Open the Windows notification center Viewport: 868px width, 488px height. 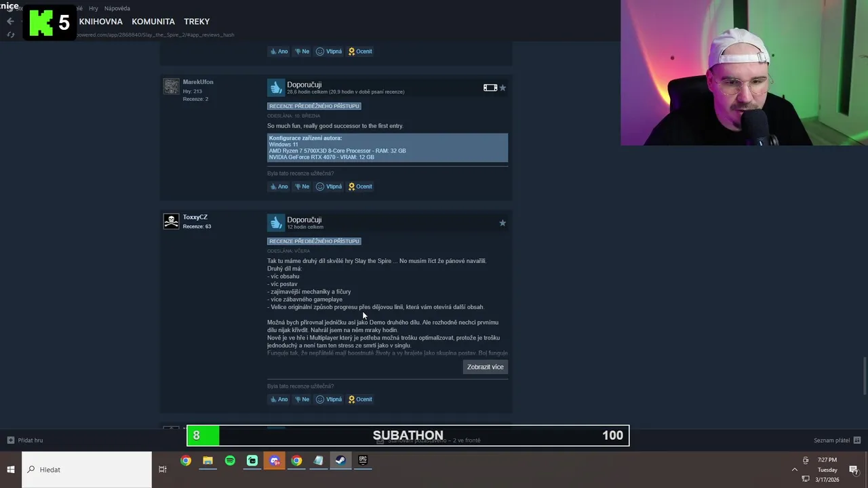[x=854, y=470]
